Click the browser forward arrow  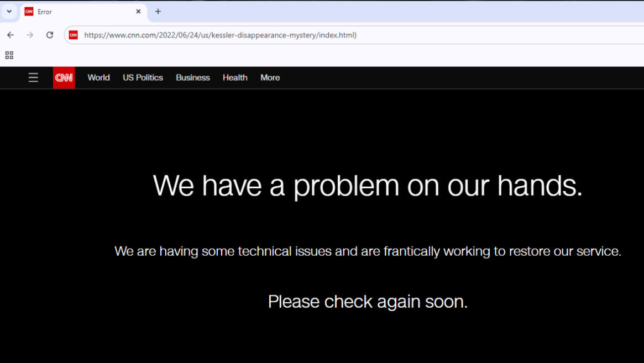click(x=30, y=35)
